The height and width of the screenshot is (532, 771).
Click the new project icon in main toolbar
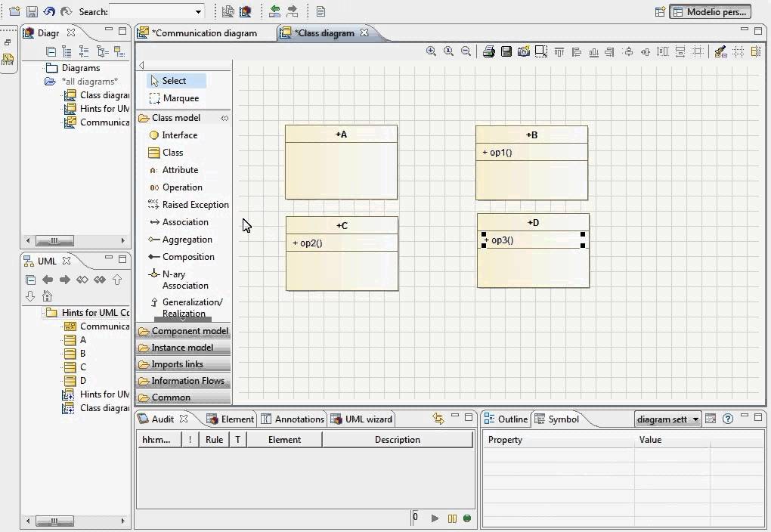pyautogui.click(x=15, y=11)
